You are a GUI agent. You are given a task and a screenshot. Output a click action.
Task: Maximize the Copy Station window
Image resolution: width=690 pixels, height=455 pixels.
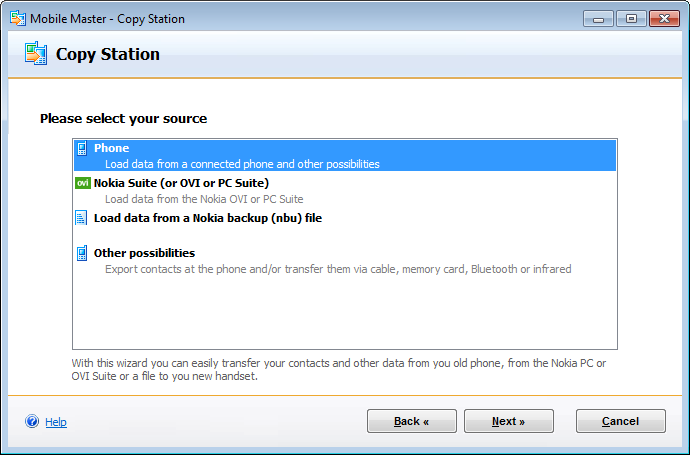click(x=631, y=18)
